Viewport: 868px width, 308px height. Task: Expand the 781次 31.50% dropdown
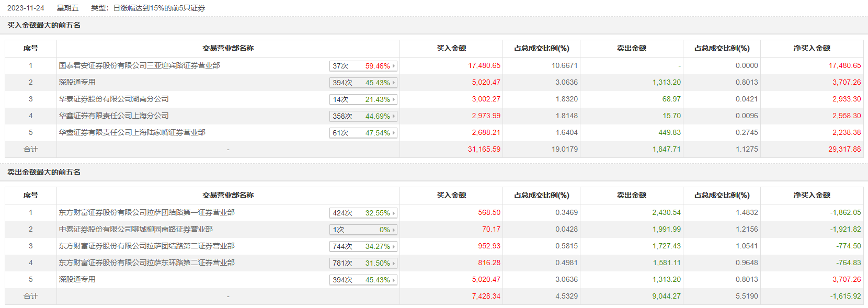point(363,263)
